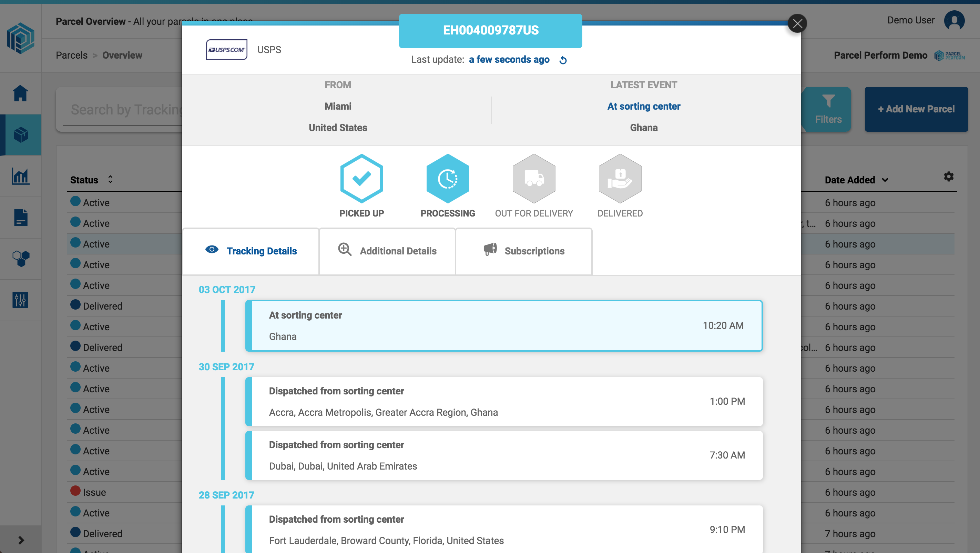Click the Parcel Perform logo top left
980x553 pixels.
[x=21, y=38]
